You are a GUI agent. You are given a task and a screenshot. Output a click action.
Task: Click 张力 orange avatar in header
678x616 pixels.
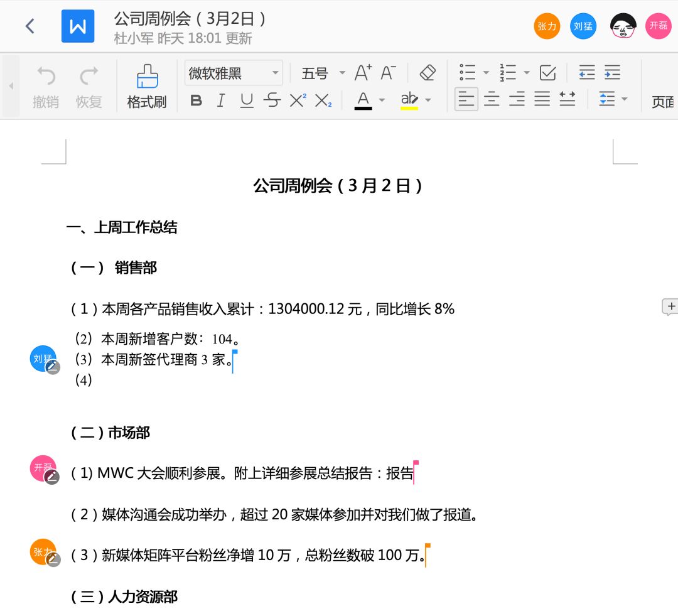click(547, 26)
